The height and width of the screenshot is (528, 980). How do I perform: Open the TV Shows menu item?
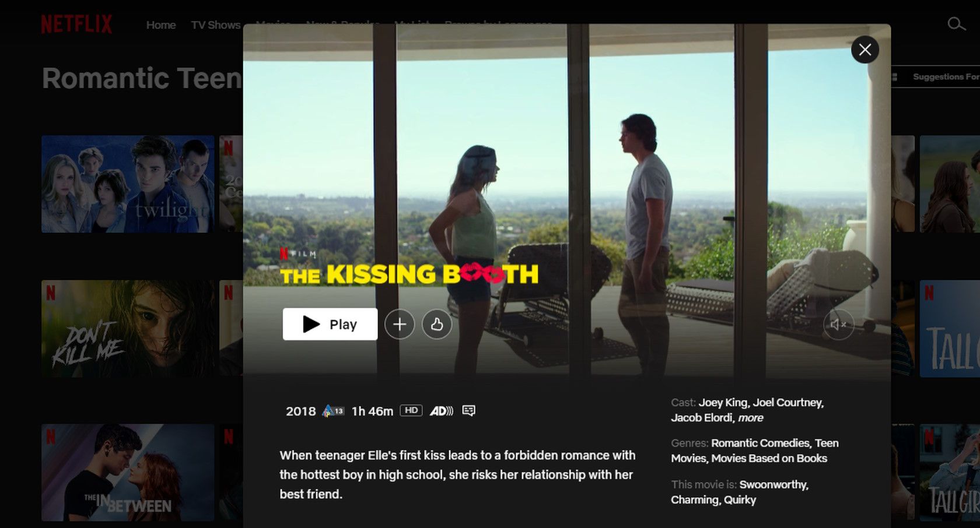point(216,25)
